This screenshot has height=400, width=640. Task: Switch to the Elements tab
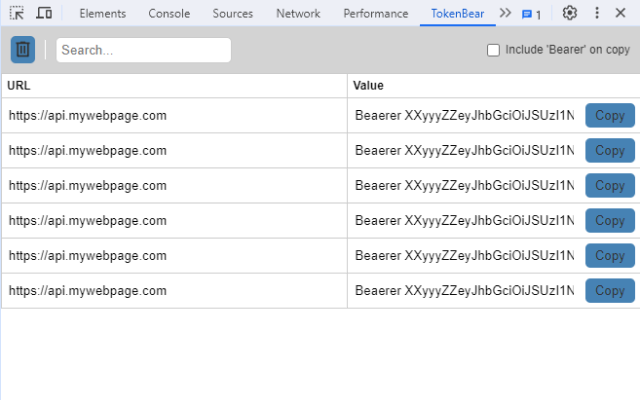point(102,14)
